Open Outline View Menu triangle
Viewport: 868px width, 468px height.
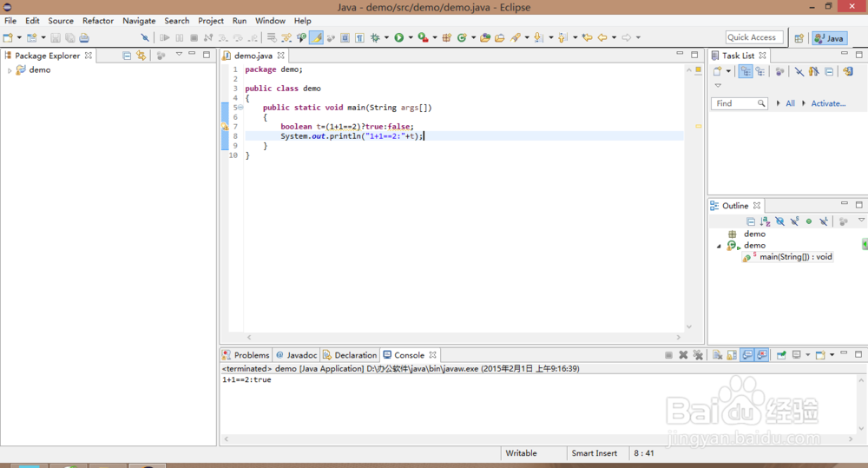861,221
